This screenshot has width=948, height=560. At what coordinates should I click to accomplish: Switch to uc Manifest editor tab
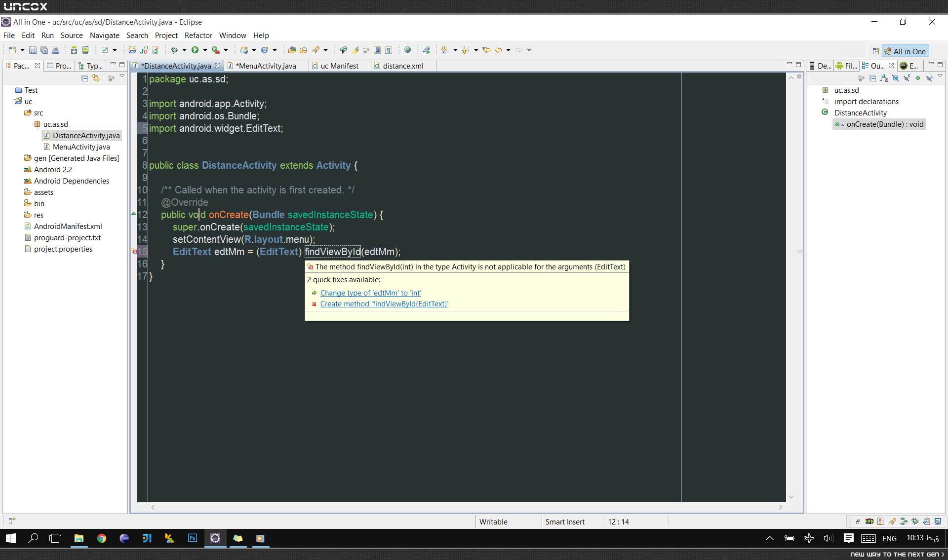point(340,66)
